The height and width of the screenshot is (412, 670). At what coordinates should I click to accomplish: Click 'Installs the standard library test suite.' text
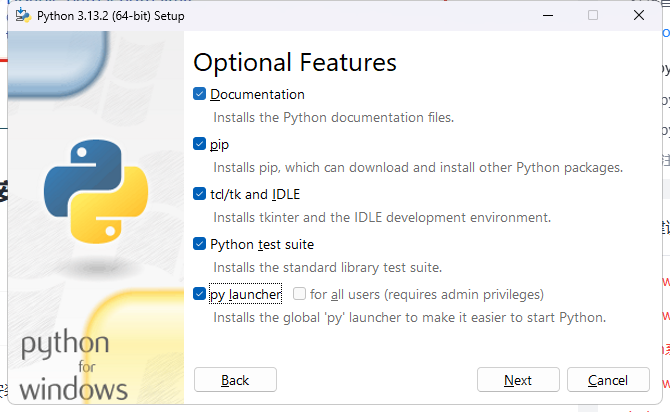(x=328, y=268)
